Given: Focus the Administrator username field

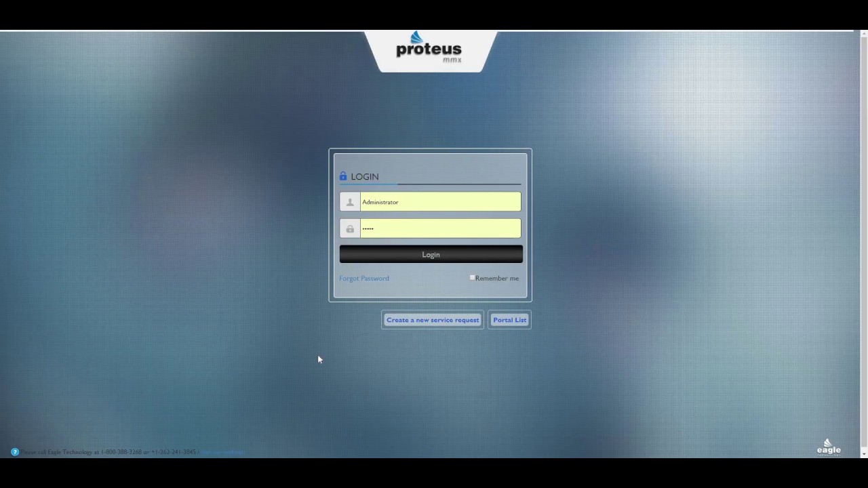Looking at the screenshot, I should pos(440,202).
